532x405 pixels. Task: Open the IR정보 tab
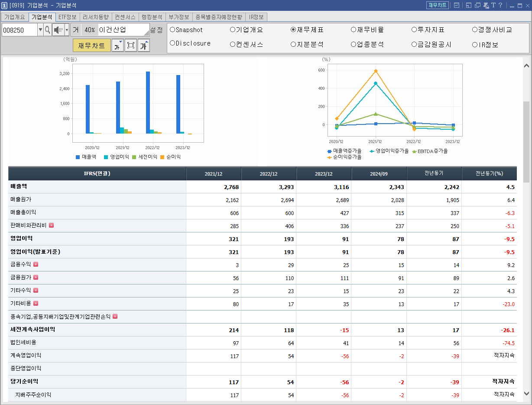tap(256, 17)
